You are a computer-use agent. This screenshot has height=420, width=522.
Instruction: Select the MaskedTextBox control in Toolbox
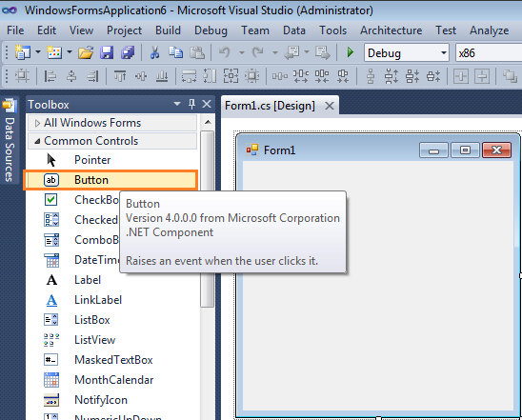coord(112,360)
